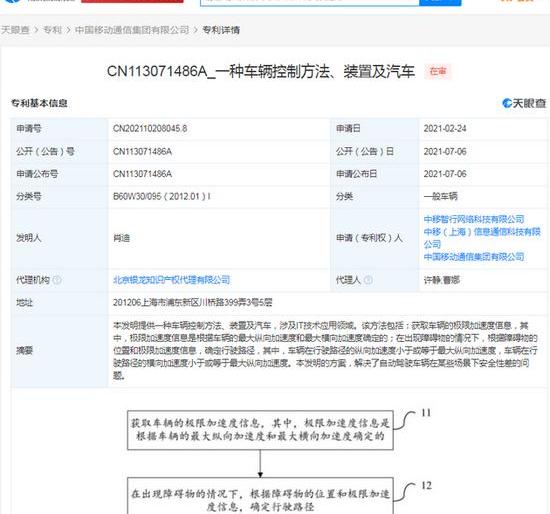Go to the 专利 breadcrumb
550x514 pixels.
52,30
